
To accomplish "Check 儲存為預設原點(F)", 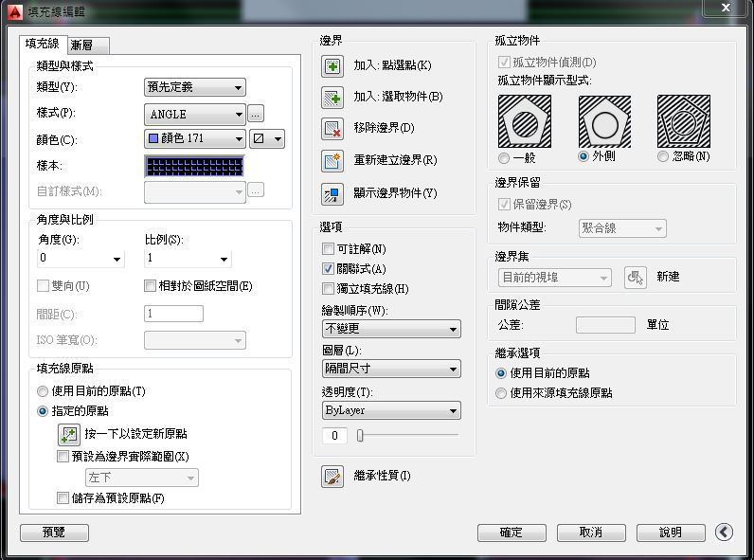I will (63, 497).
